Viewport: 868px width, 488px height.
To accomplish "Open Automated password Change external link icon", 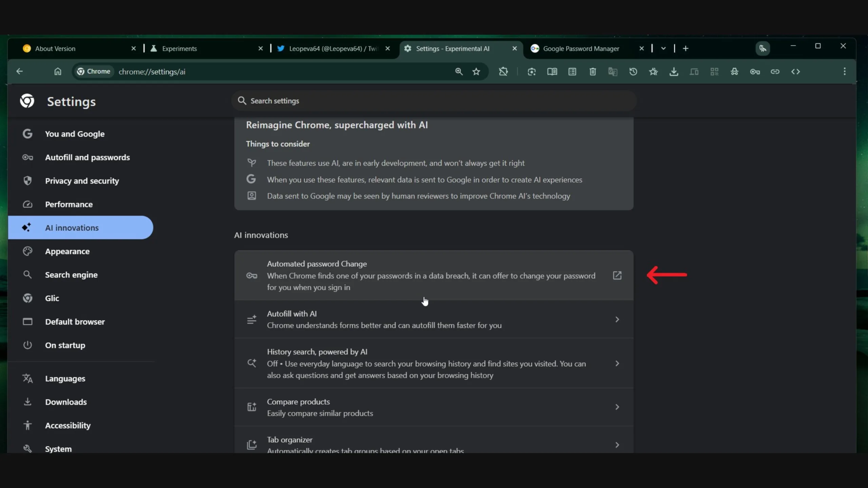I will pos(617,275).
